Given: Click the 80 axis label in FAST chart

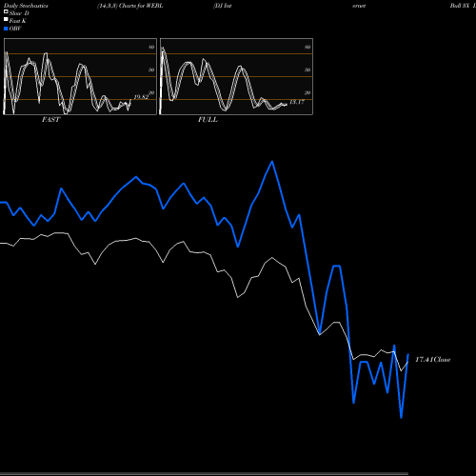Looking at the screenshot, I should (x=151, y=47).
